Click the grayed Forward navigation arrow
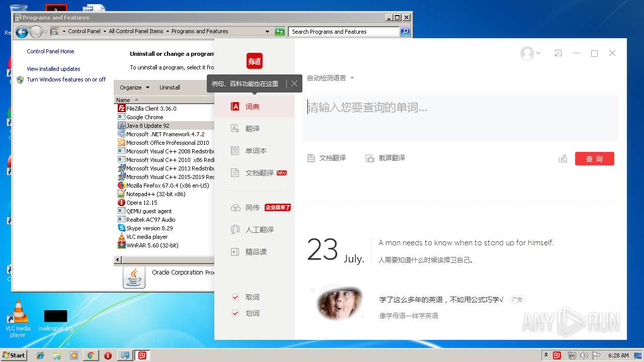The height and width of the screenshot is (362, 644). coord(35,32)
